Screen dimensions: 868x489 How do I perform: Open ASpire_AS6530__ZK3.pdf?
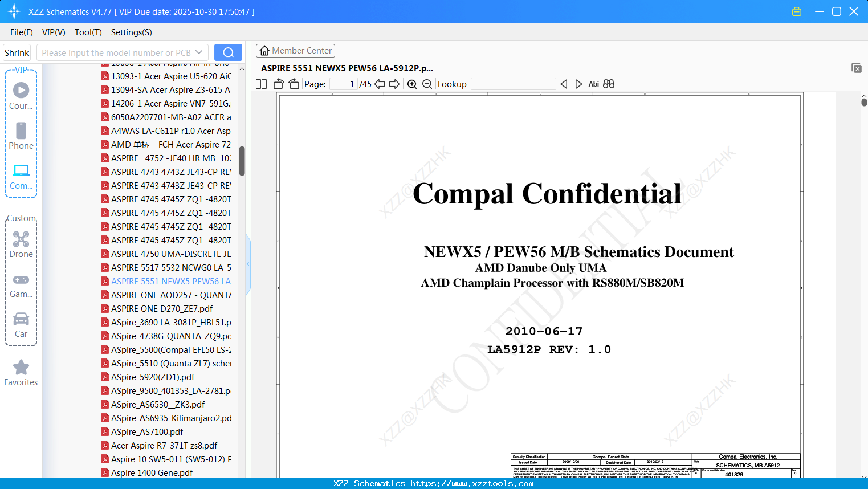[158, 404]
